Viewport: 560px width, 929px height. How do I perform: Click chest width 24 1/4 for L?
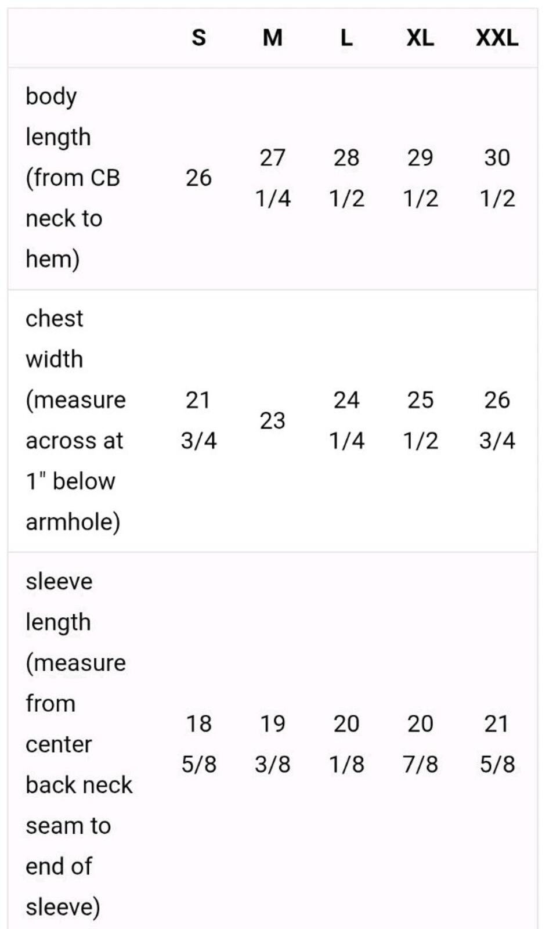[346, 420]
